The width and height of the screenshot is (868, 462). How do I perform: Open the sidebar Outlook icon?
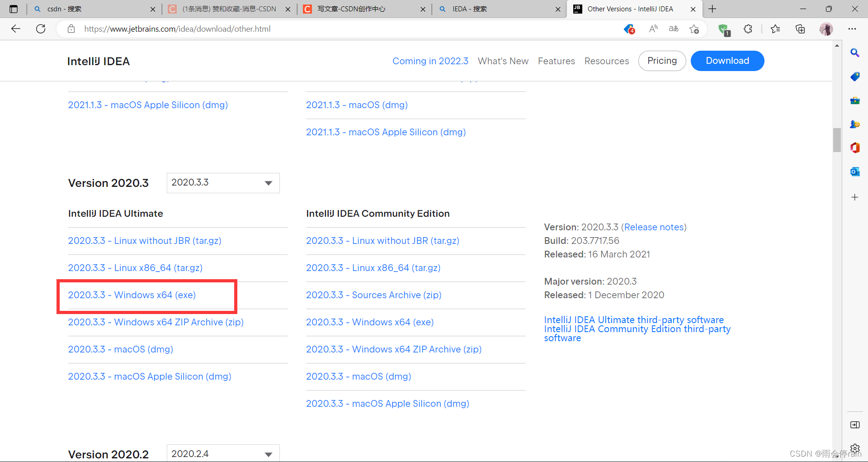(855, 171)
